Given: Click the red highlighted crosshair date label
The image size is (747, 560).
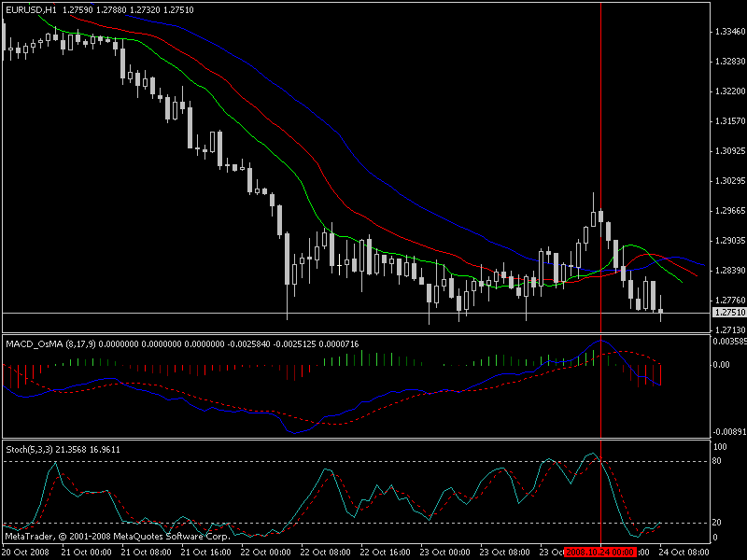Looking at the screenshot, I should pos(600,553).
